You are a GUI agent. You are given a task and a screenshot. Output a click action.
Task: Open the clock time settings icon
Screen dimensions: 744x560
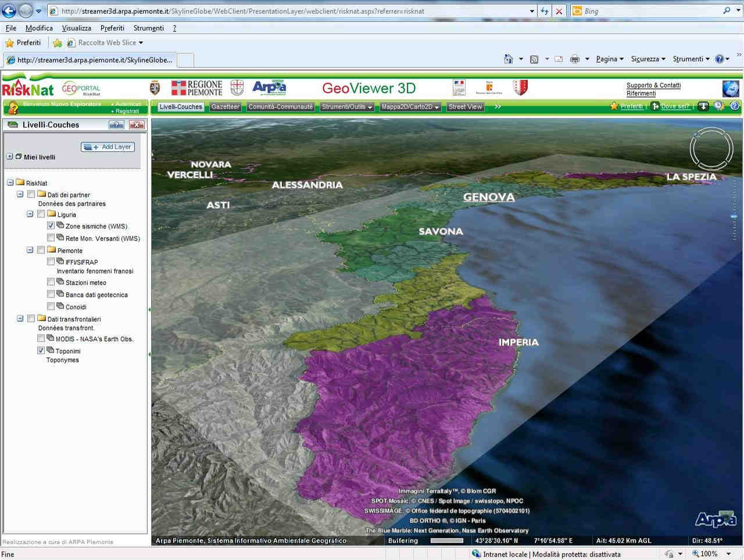tap(719, 106)
